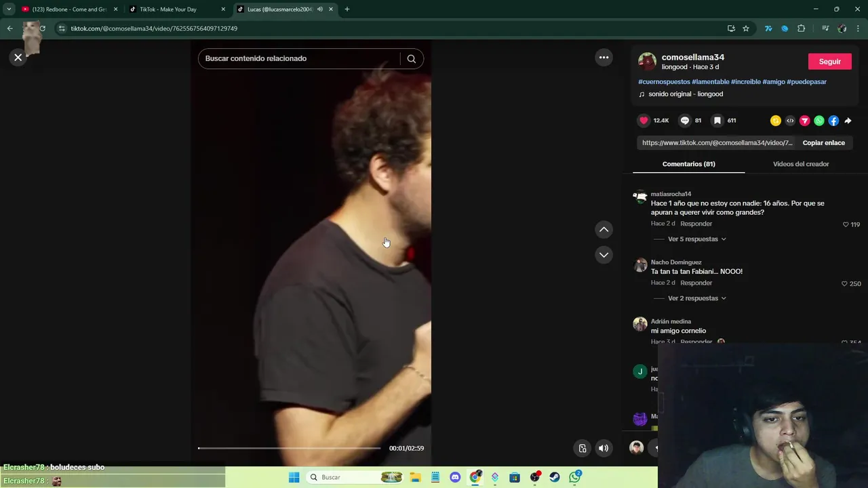Click the search magnifier in related content
Image resolution: width=868 pixels, height=488 pixels.
click(411, 58)
